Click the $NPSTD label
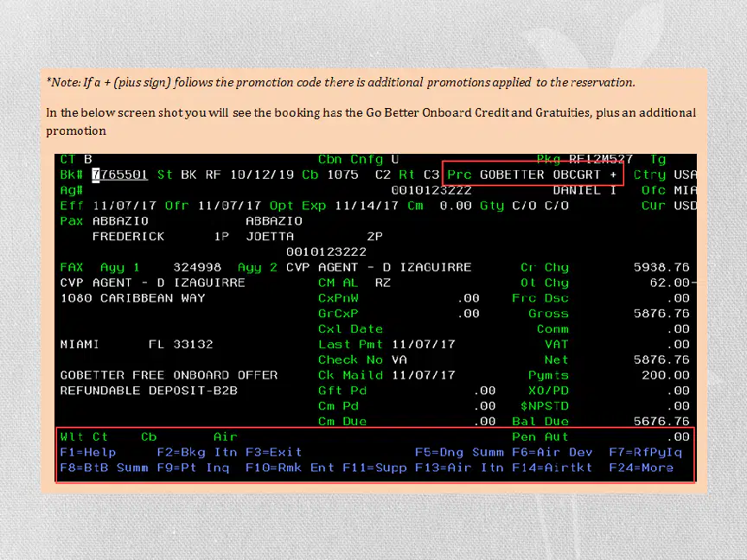This screenshot has width=747, height=560. 545,406
